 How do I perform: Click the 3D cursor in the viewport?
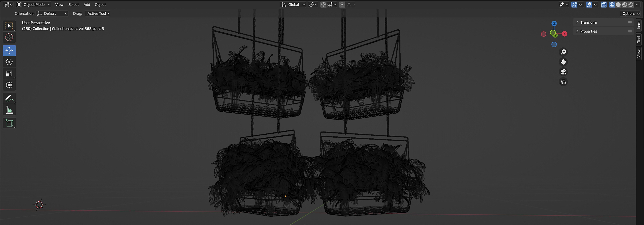click(x=39, y=205)
